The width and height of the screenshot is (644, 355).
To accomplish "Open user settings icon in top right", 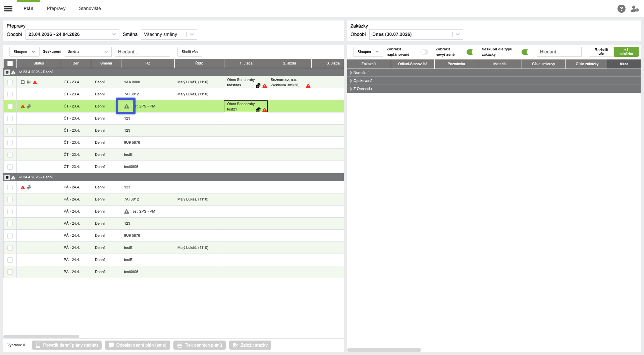I will coord(635,9).
